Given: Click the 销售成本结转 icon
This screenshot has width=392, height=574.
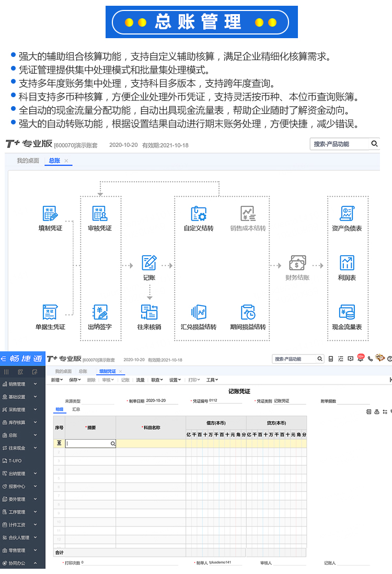Looking at the screenshot, I should tap(248, 213).
